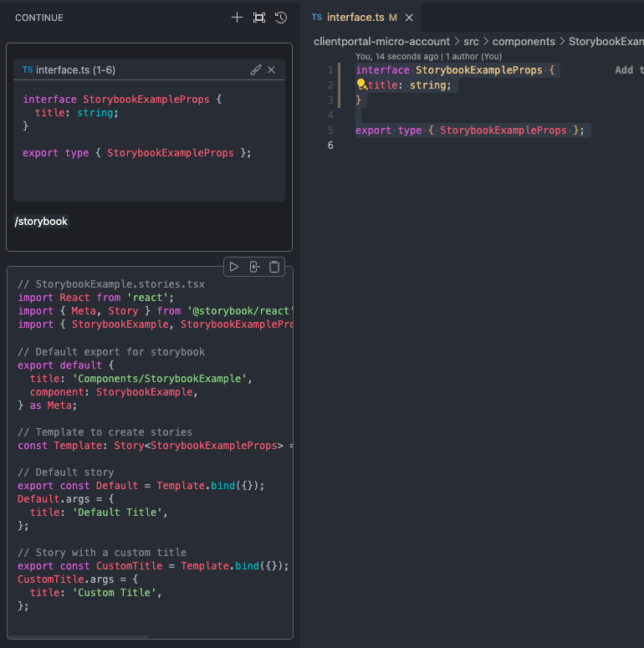Insert generated code at cursor

254,267
